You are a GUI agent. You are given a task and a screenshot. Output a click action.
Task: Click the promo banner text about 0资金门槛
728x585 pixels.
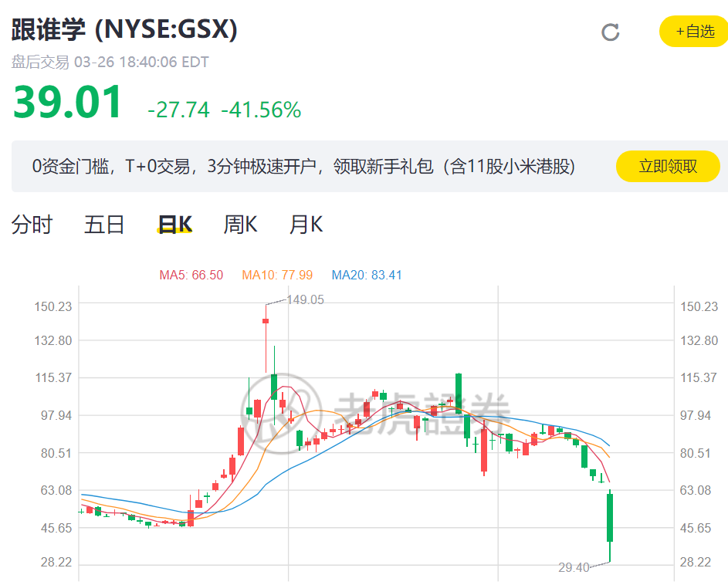pyautogui.click(x=303, y=166)
